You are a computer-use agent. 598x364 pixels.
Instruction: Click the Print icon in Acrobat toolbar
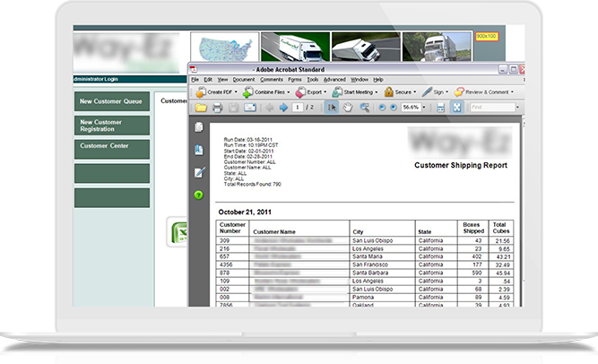pos(217,108)
